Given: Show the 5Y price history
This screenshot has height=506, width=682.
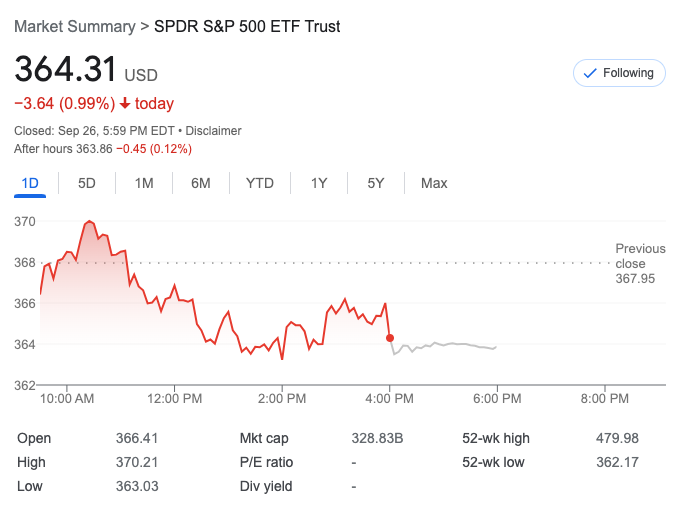Looking at the screenshot, I should 376,183.
